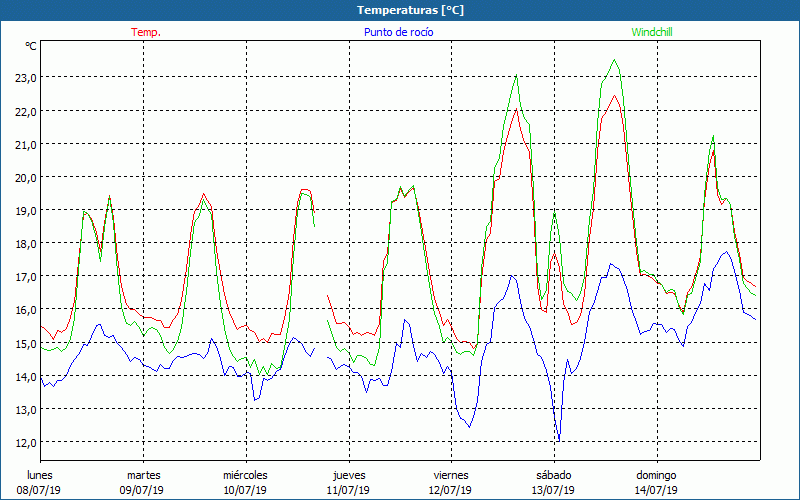
Task: Click the 'jueves' day label
Action: (349, 476)
